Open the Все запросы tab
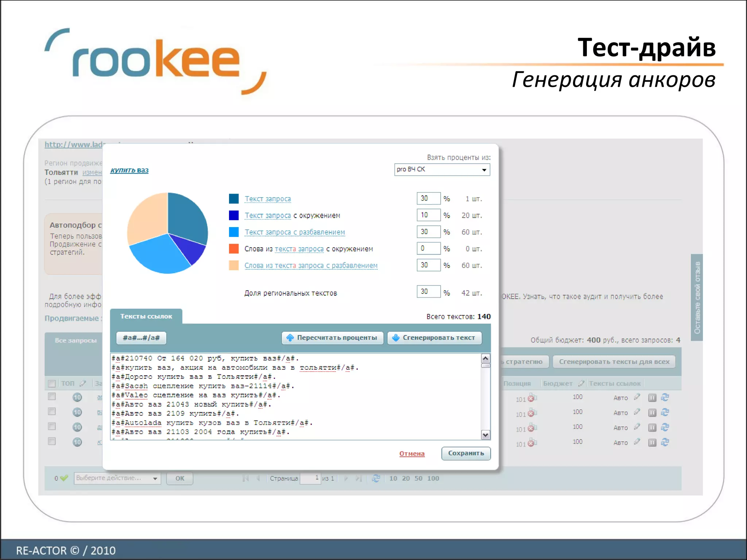This screenshot has width=747, height=560. coord(76,341)
